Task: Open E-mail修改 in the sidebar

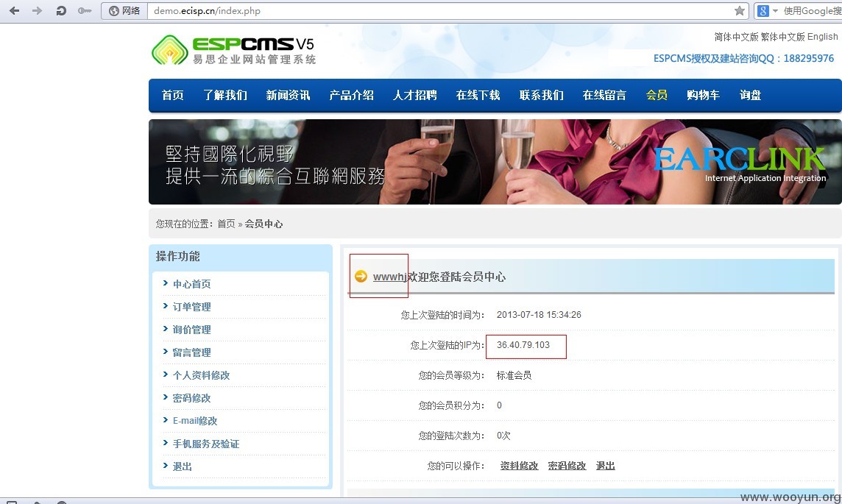Action: [x=195, y=421]
